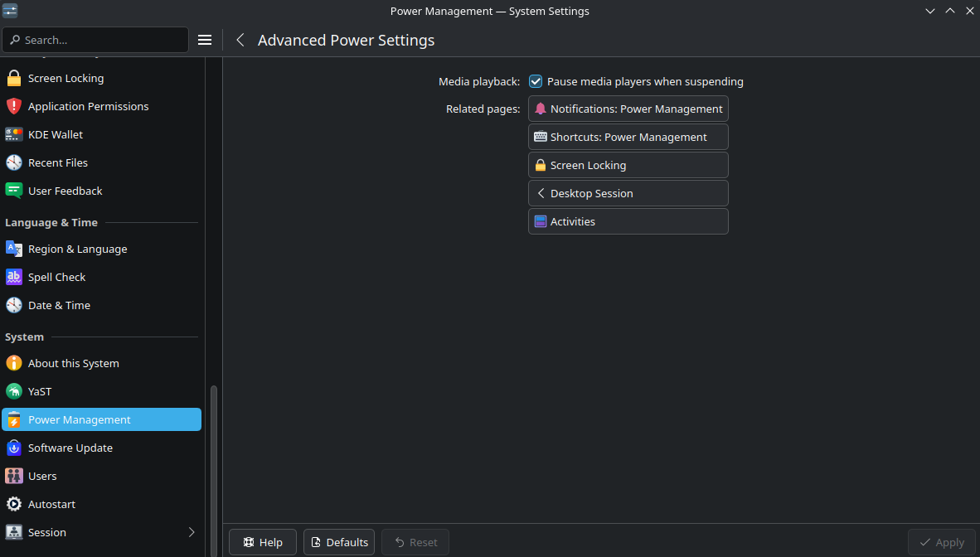Open the Activities related page
This screenshot has width=980, height=557.
click(x=628, y=222)
